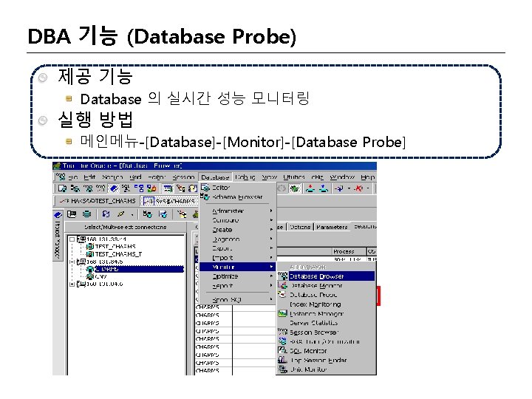This screenshot has width=532, height=399.
Task: Expand the Diagnose submenu
Action: click(x=237, y=239)
